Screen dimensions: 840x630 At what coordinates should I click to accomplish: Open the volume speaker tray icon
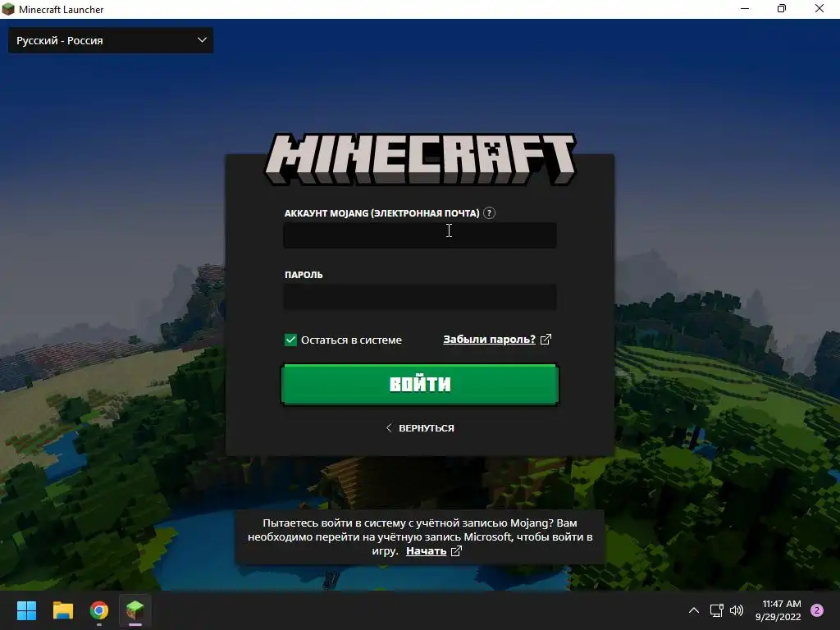click(737, 610)
